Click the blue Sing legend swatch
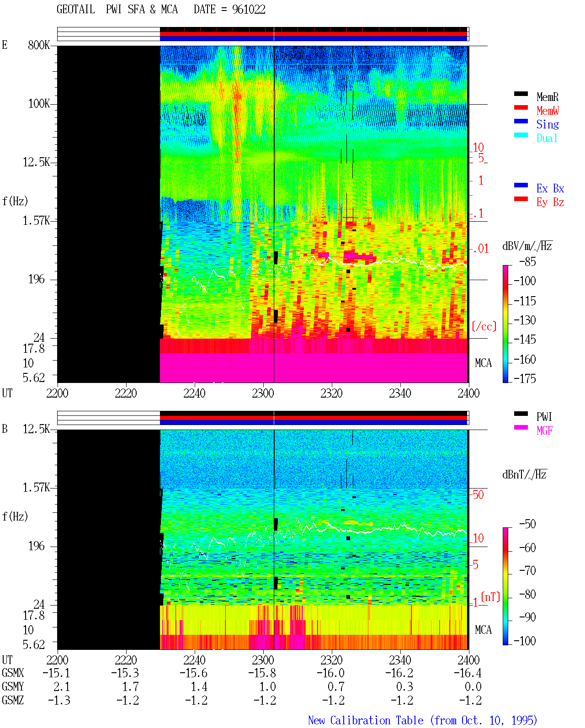 click(521, 121)
